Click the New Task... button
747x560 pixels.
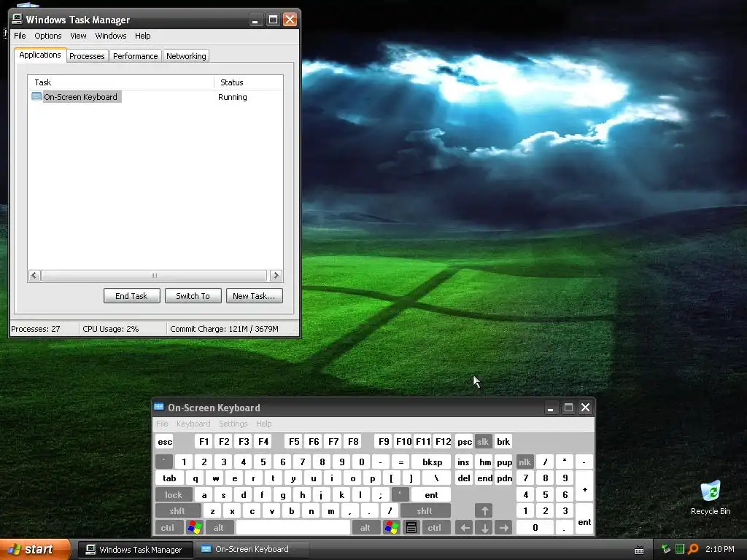(x=254, y=296)
